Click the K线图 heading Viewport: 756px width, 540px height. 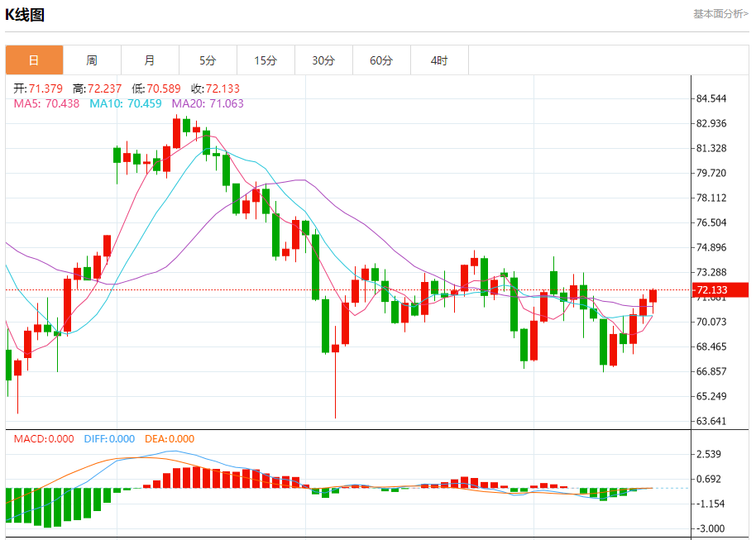(25, 15)
